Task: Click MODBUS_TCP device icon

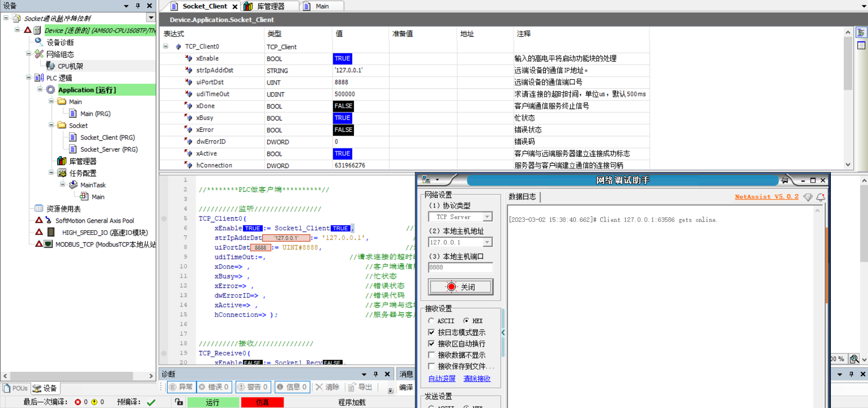Action: 48,244
